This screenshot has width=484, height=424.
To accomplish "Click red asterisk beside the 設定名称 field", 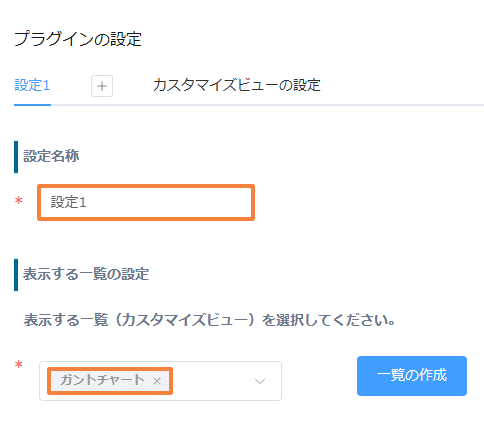I will pos(19,201).
